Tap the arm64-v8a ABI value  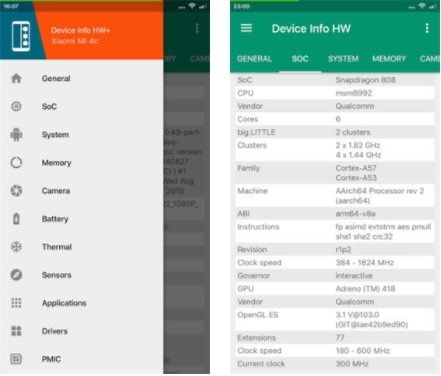click(x=355, y=214)
